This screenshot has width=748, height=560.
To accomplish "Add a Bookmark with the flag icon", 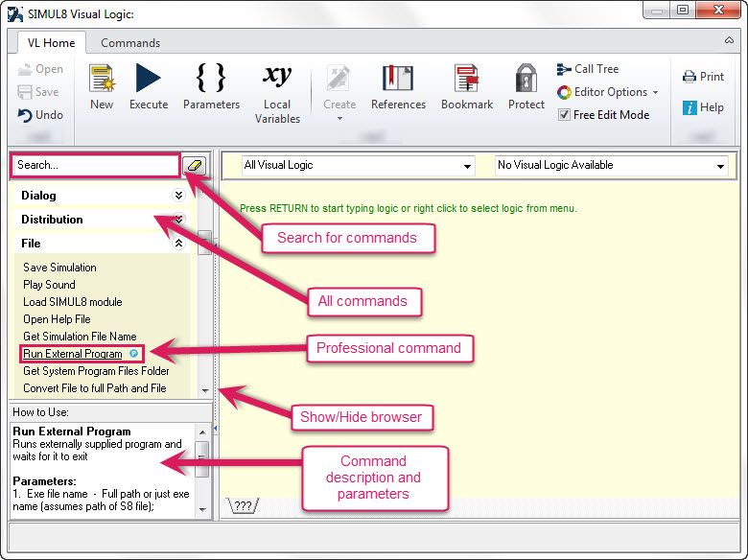I will coord(467,78).
